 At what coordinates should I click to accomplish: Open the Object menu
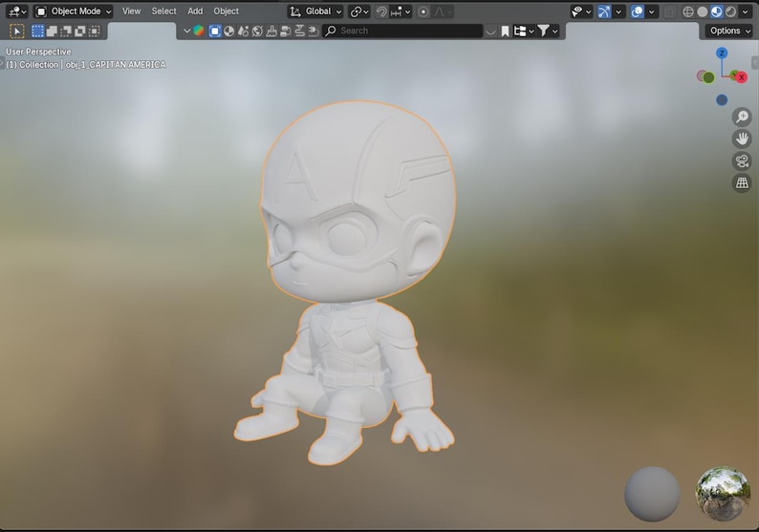pyautogui.click(x=226, y=11)
